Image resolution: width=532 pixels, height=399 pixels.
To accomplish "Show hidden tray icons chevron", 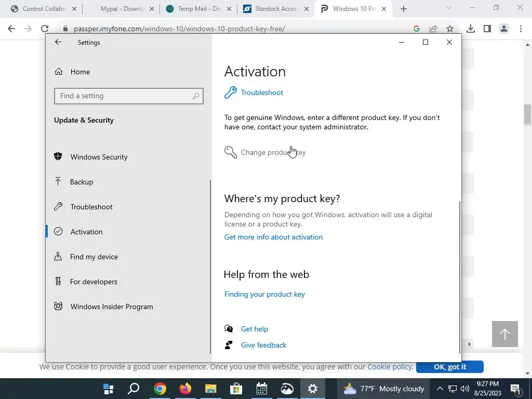I will coord(440,389).
